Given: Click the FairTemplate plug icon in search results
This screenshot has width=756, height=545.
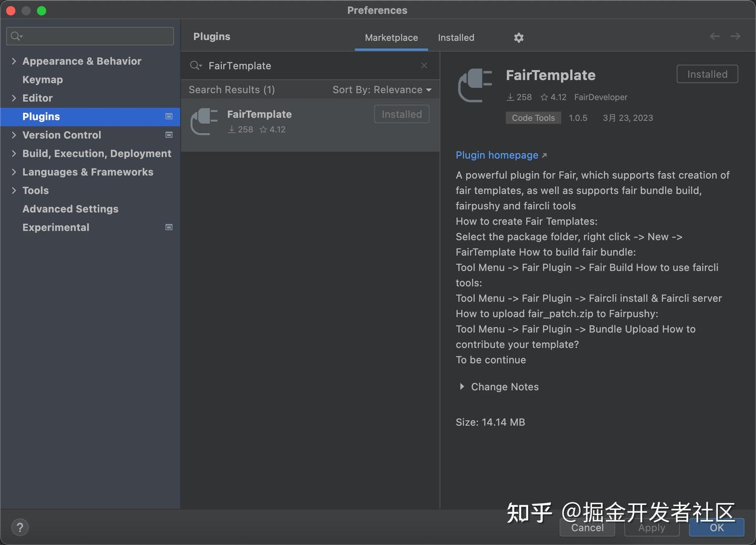Looking at the screenshot, I should point(204,121).
